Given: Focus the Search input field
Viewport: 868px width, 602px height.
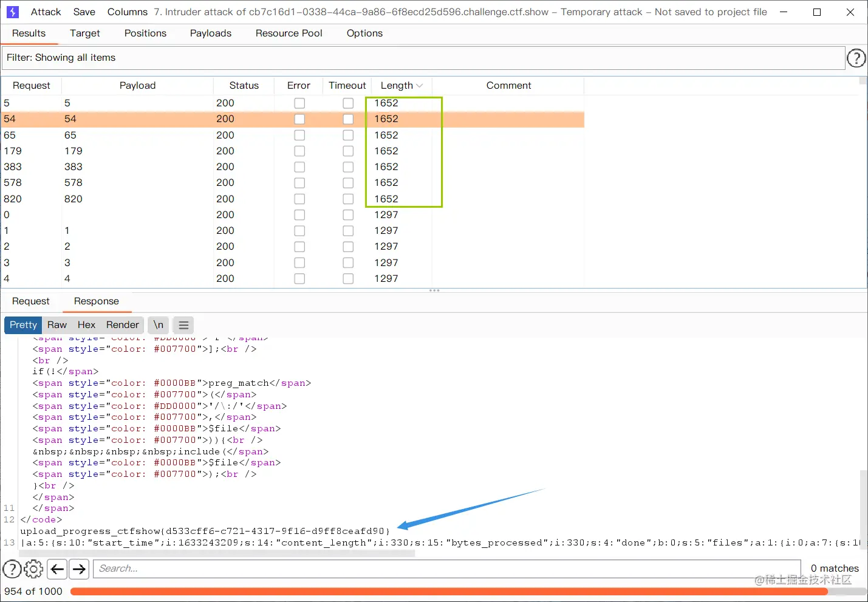Looking at the screenshot, I should coord(446,569).
